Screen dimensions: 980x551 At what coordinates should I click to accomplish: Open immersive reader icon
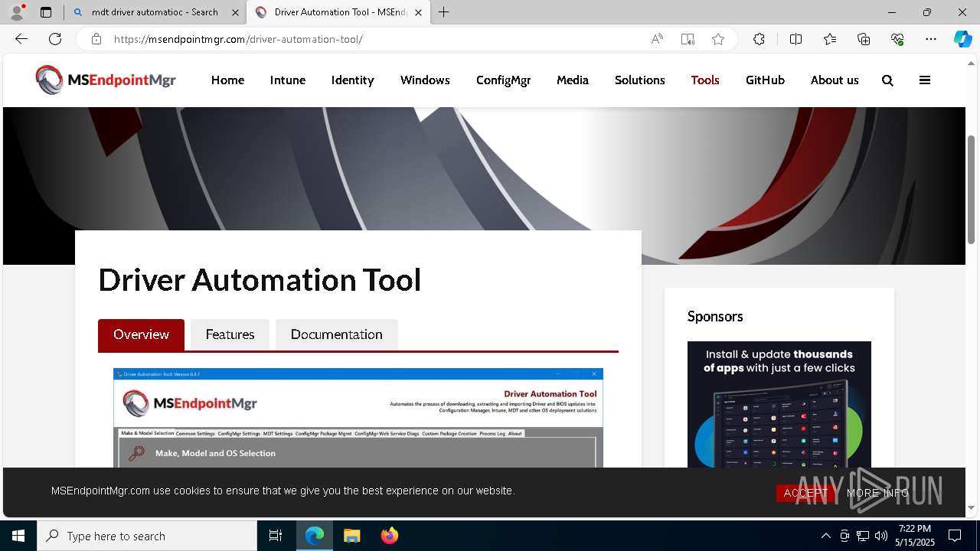(688, 39)
